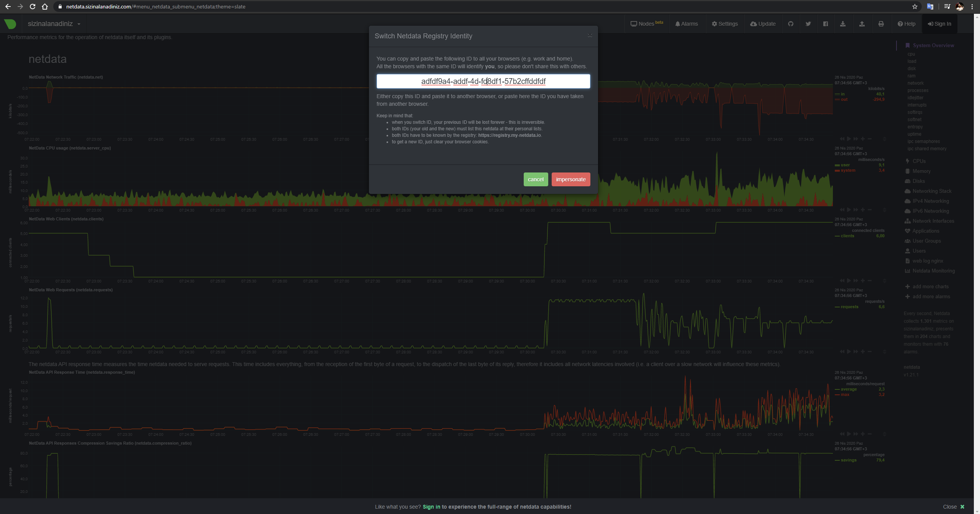Zoom in the NetData CPU usage chart
The image size is (980, 514).
point(863,210)
